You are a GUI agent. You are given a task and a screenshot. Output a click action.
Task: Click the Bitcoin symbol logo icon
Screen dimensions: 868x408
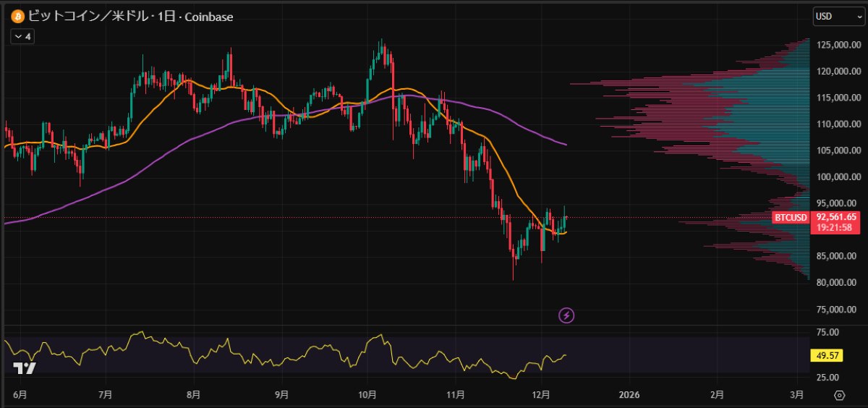(x=17, y=17)
